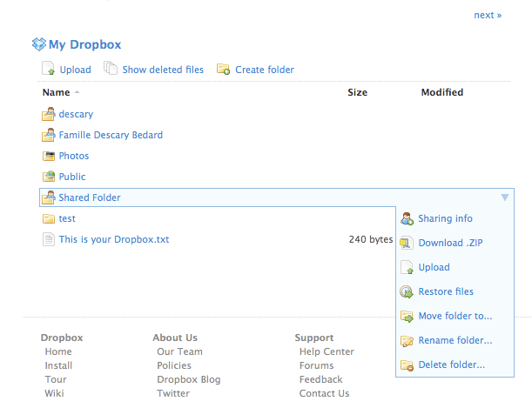Click the Create folder icon
The width and height of the screenshot is (532, 408).
223,70
